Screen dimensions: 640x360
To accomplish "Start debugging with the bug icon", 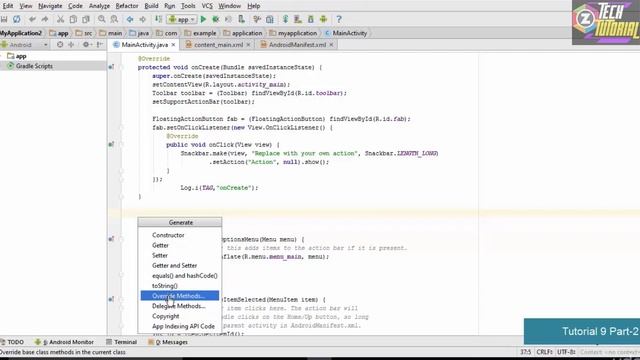I will click(216, 19).
